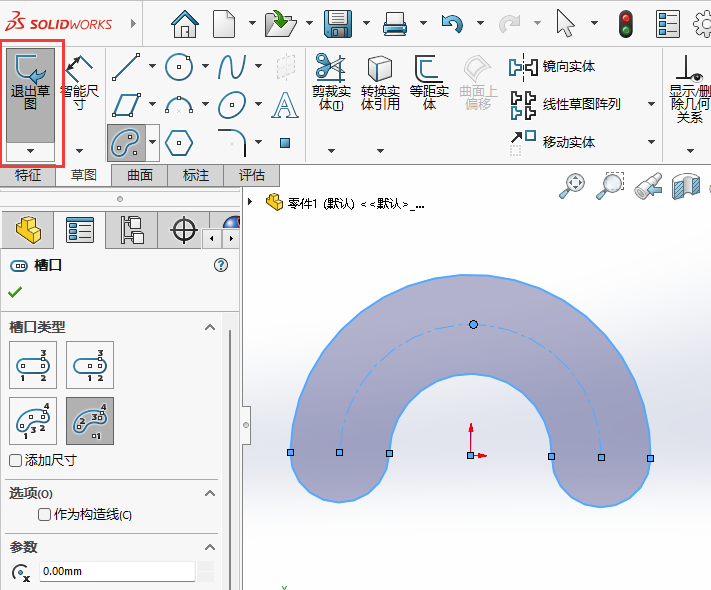Screen dimensions: 711x590
Task: Switch to the 评估 (Evaluate) tab
Action: click(x=252, y=176)
